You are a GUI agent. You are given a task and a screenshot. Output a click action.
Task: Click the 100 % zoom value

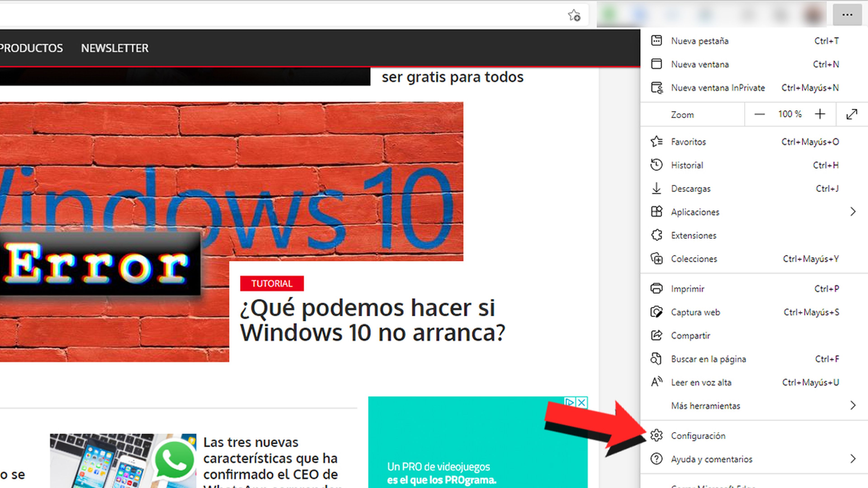(x=790, y=114)
